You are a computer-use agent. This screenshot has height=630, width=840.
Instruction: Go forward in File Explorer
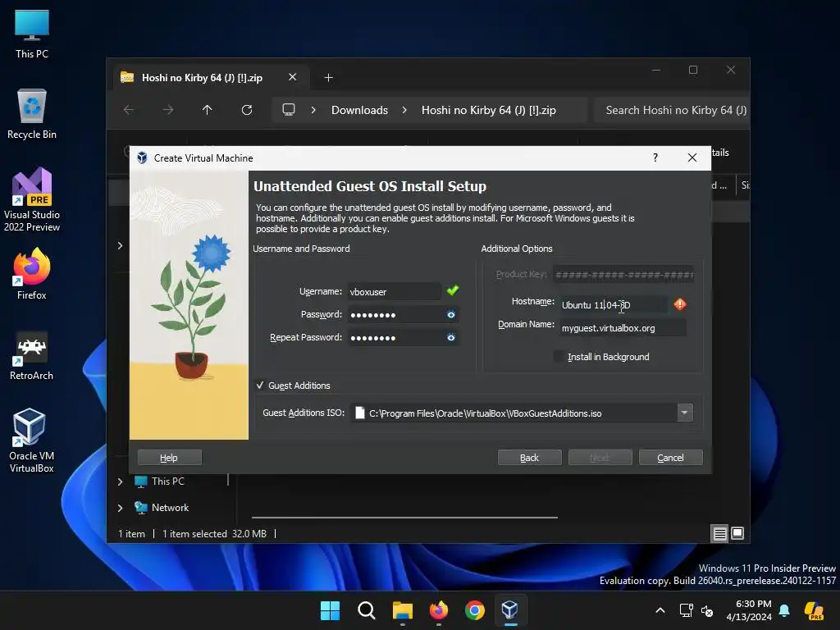pos(168,110)
